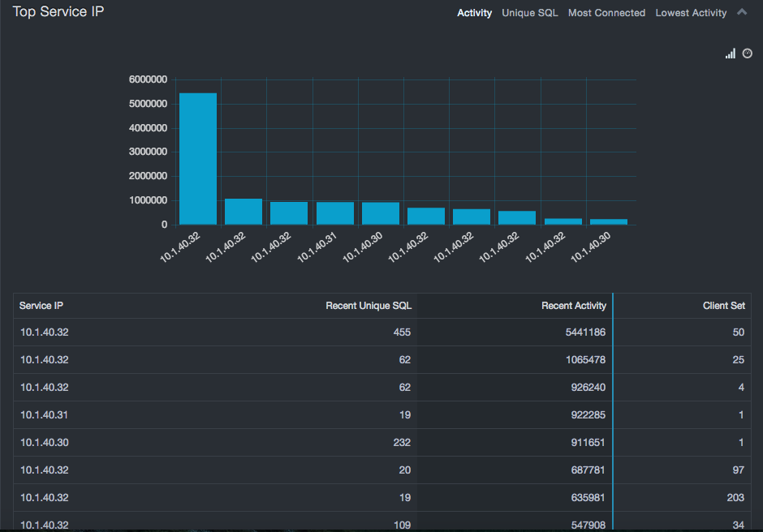The width and height of the screenshot is (763, 532).
Task: Click the Recent Unique SQL value 455
Action: 402,332
